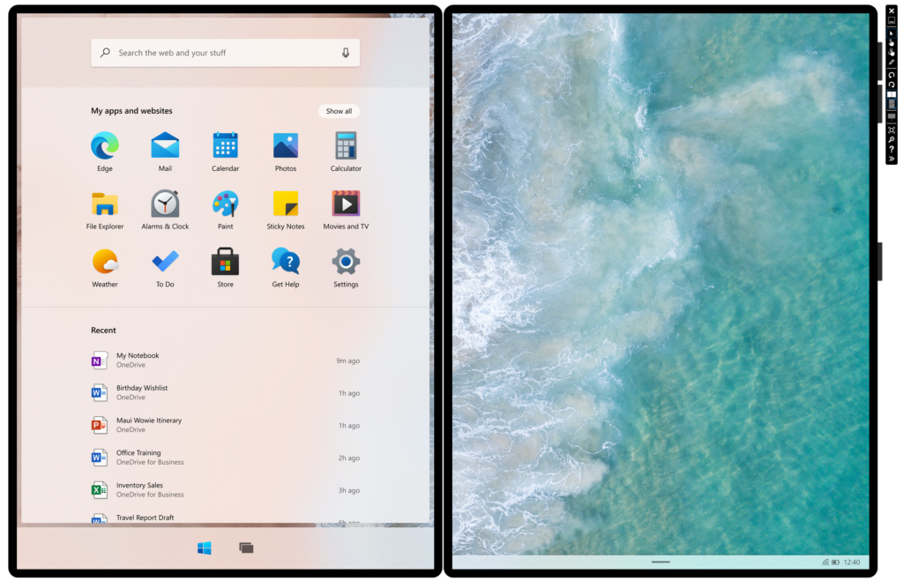Open Inventory Sales spreadsheet
903x588 pixels.
point(225,490)
